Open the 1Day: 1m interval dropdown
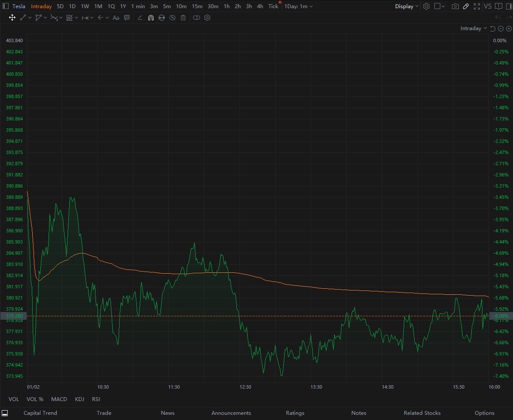Screen dimensions: 513x420 298,6
